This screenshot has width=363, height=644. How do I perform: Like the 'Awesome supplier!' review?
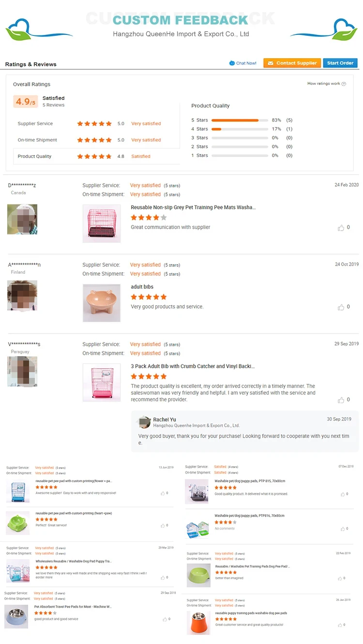click(x=163, y=493)
